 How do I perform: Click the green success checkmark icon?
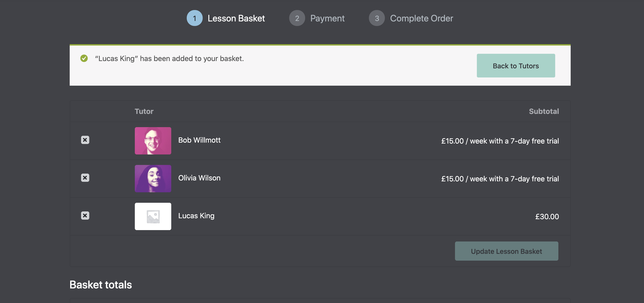(x=84, y=58)
